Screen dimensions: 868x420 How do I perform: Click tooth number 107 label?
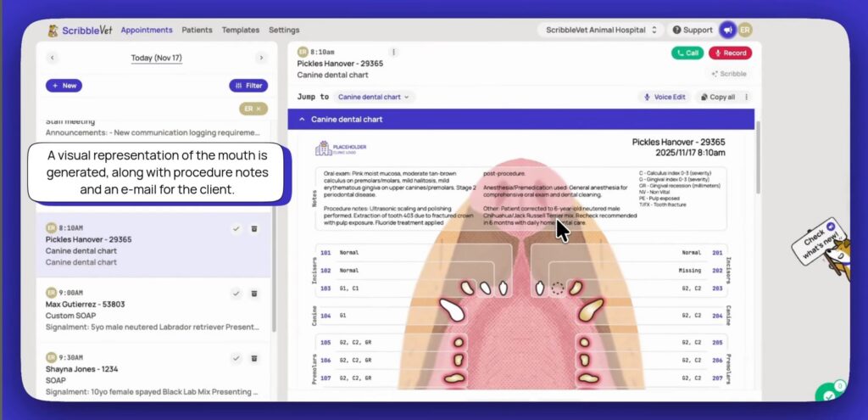click(x=325, y=378)
